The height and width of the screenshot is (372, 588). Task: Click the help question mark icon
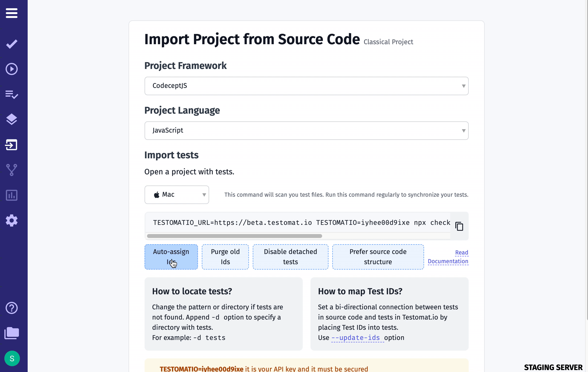[x=12, y=308]
